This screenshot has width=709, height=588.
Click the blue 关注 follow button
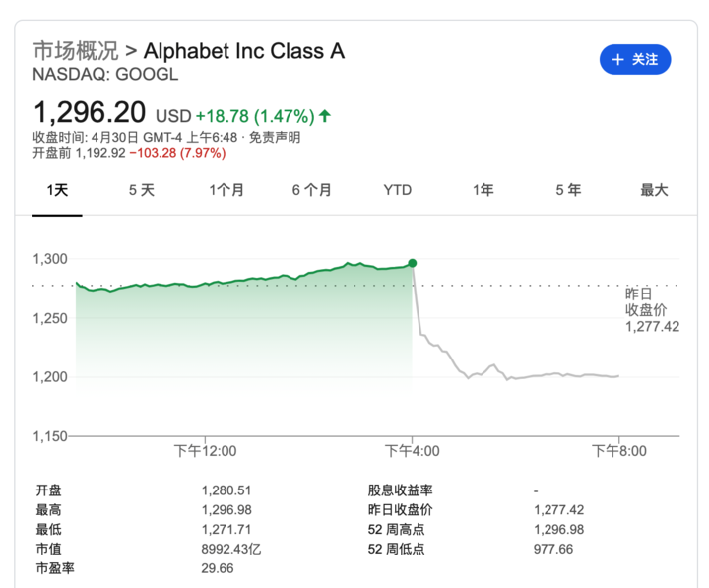tap(635, 59)
